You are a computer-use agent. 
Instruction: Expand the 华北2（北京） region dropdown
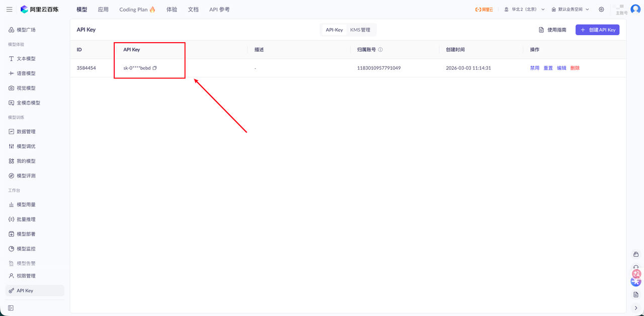pyautogui.click(x=524, y=10)
